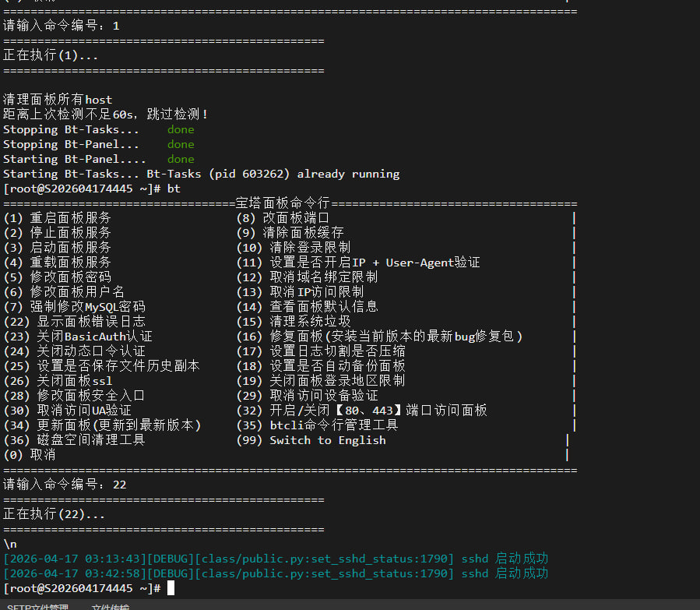The height and width of the screenshot is (610, 700).
Task: Click the line 请输入命令编号: 1
Action: click(x=62, y=26)
